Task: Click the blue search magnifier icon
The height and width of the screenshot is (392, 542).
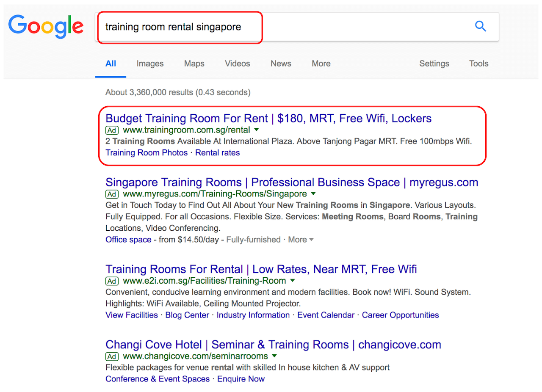Action: pyautogui.click(x=481, y=27)
